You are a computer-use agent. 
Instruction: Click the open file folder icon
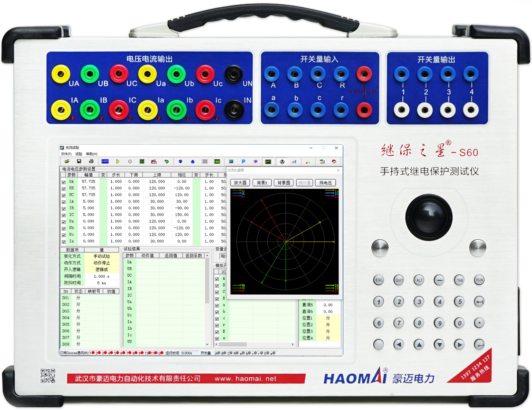(x=67, y=162)
